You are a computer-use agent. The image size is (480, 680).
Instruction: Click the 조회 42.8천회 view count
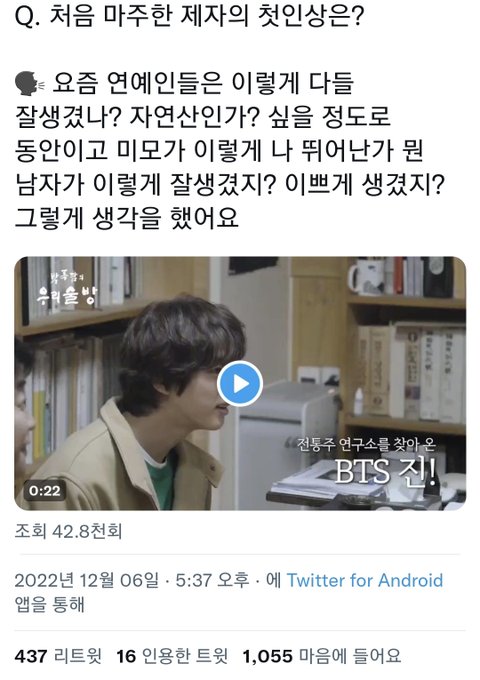tap(69, 531)
